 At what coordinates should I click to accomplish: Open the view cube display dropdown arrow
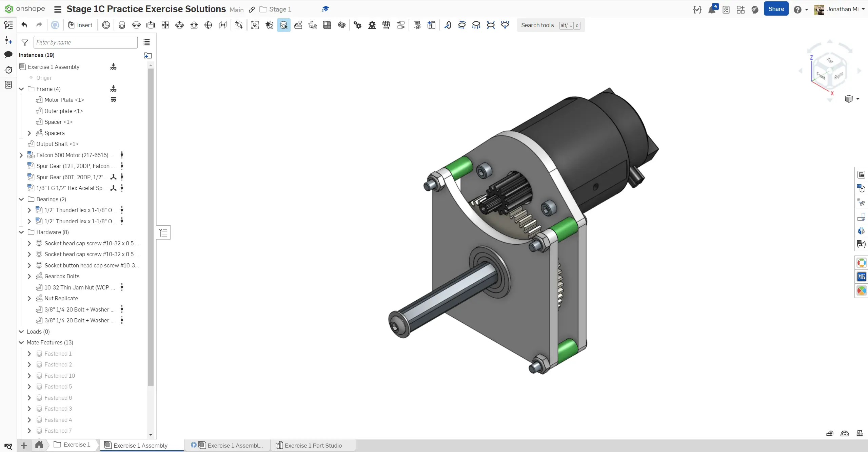[x=858, y=99]
